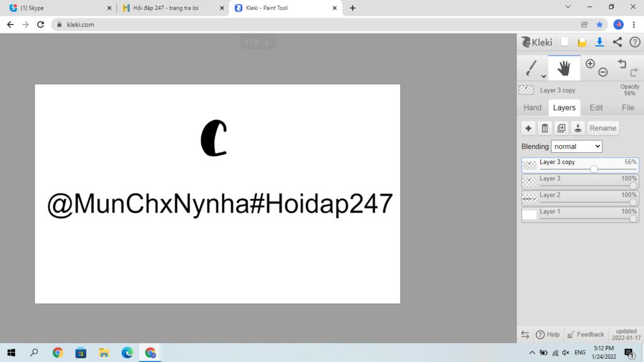Open the Chrome profile avatar
The width and height of the screenshot is (644, 362).
pos(619,25)
